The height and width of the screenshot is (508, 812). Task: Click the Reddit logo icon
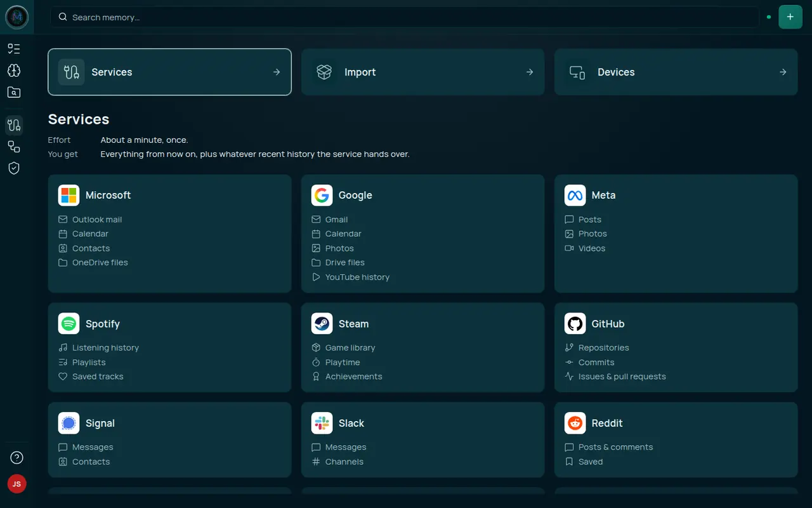tap(575, 424)
